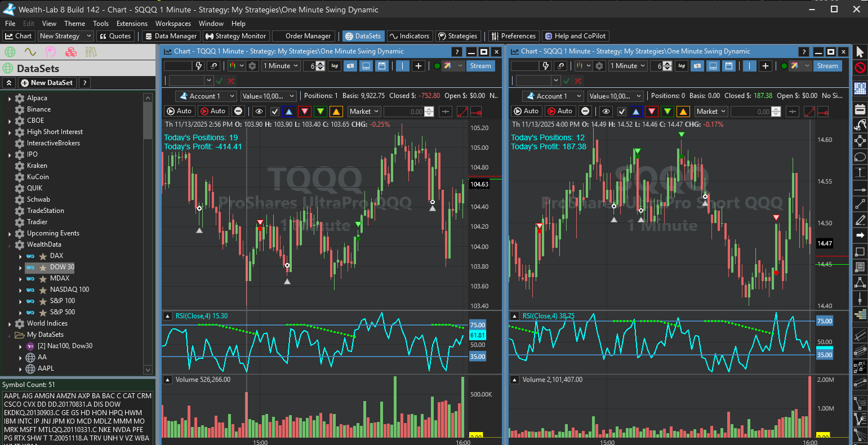Open the Tools menu
Screen dimensions: 868x445
point(101,24)
